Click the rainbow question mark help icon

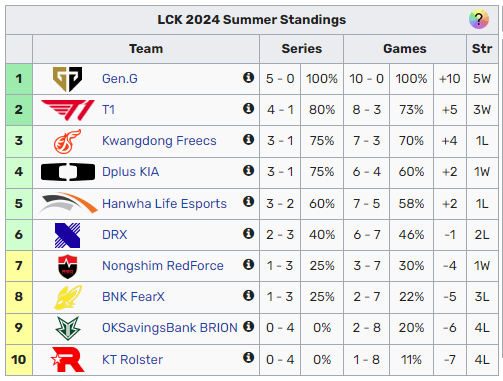(x=479, y=19)
